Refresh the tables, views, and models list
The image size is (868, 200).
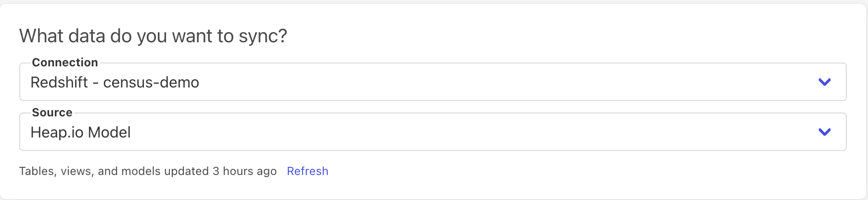click(x=307, y=171)
